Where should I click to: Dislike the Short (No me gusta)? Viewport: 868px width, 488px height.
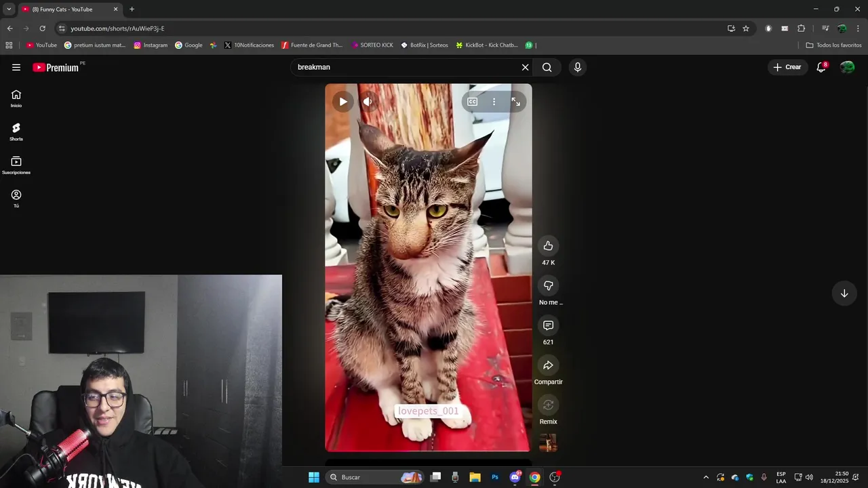(548, 285)
